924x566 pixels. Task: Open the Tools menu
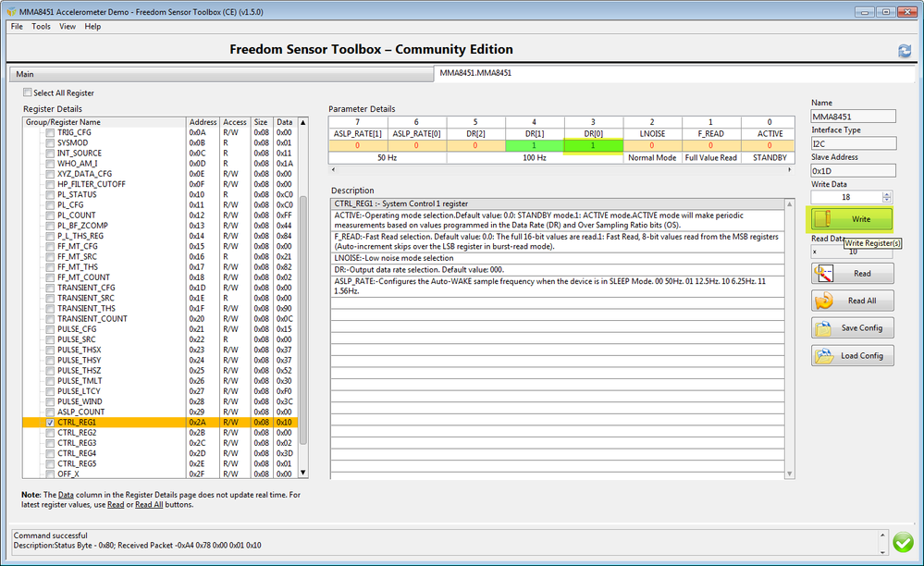41,27
